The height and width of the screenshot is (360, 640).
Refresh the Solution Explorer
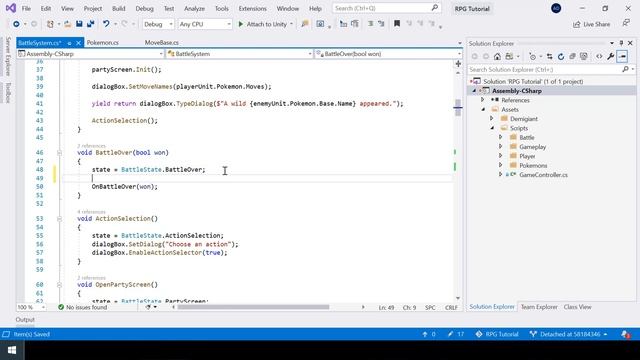(x=561, y=56)
